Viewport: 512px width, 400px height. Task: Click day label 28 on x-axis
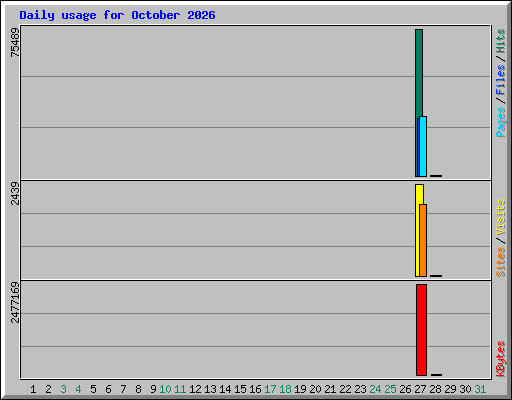(x=435, y=389)
